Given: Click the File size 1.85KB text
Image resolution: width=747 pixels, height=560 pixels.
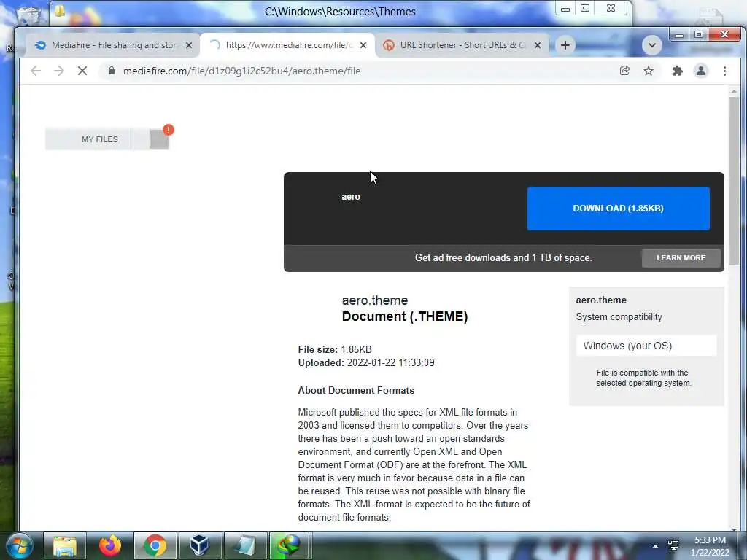Looking at the screenshot, I should 334,349.
